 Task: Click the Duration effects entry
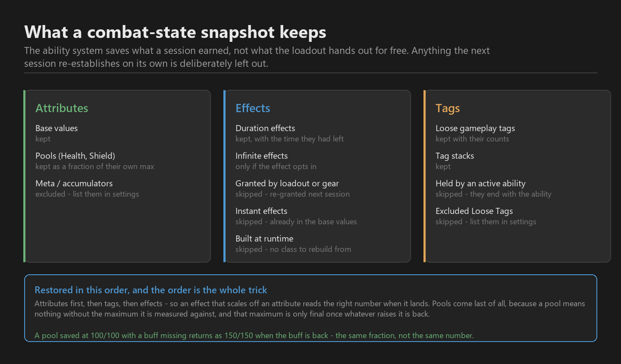click(265, 128)
